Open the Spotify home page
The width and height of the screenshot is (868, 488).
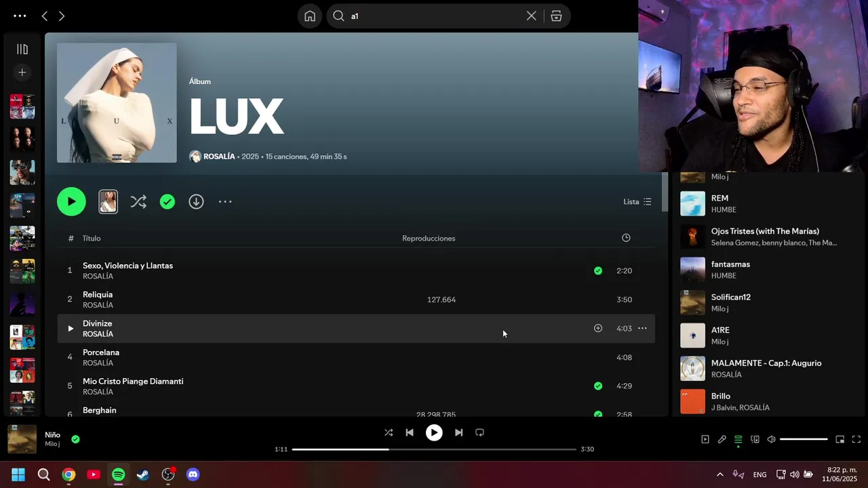click(x=310, y=16)
